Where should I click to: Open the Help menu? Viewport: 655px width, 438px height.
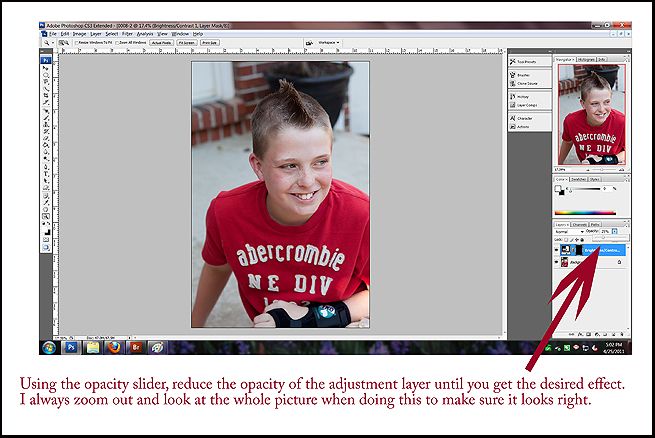(x=198, y=34)
